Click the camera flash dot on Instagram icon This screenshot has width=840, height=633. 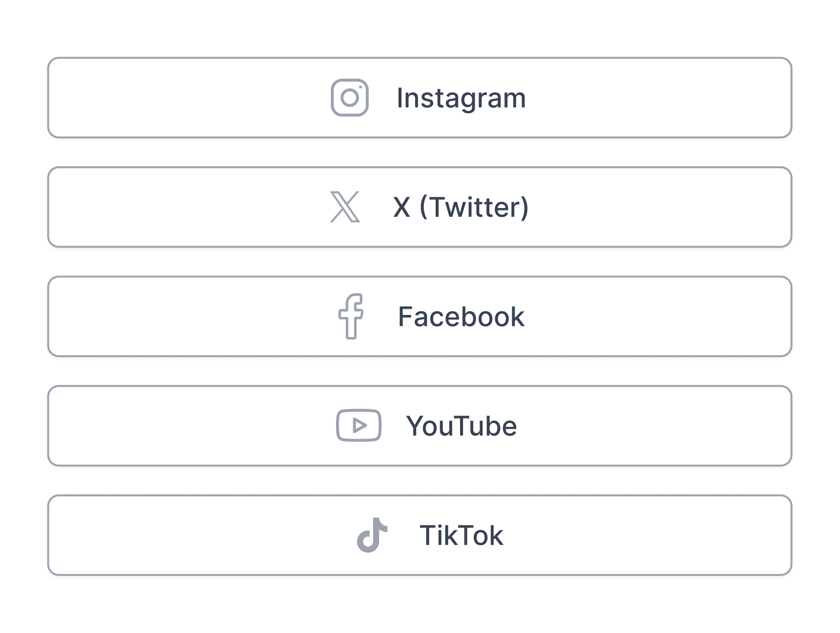coord(360,86)
